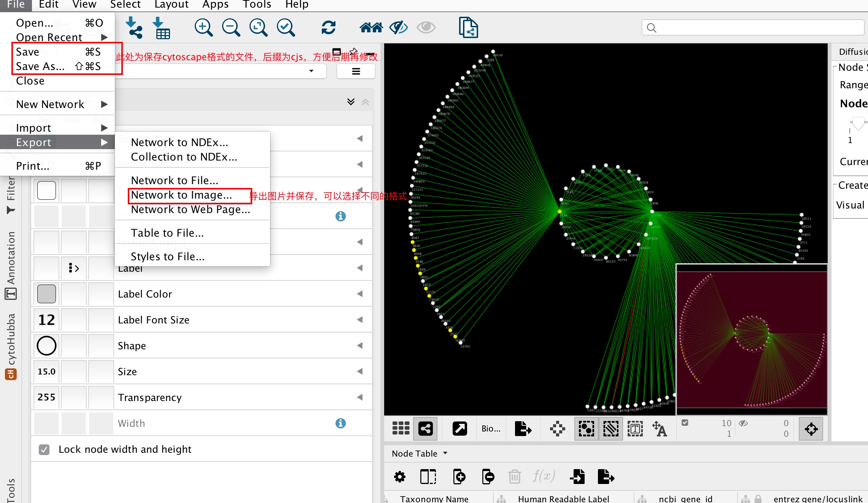Click Apply Preferred Layout refresh icon
Image resolution: width=868 pixels, height=503 pixels.
pyautogui.click(x=328, y=28)
